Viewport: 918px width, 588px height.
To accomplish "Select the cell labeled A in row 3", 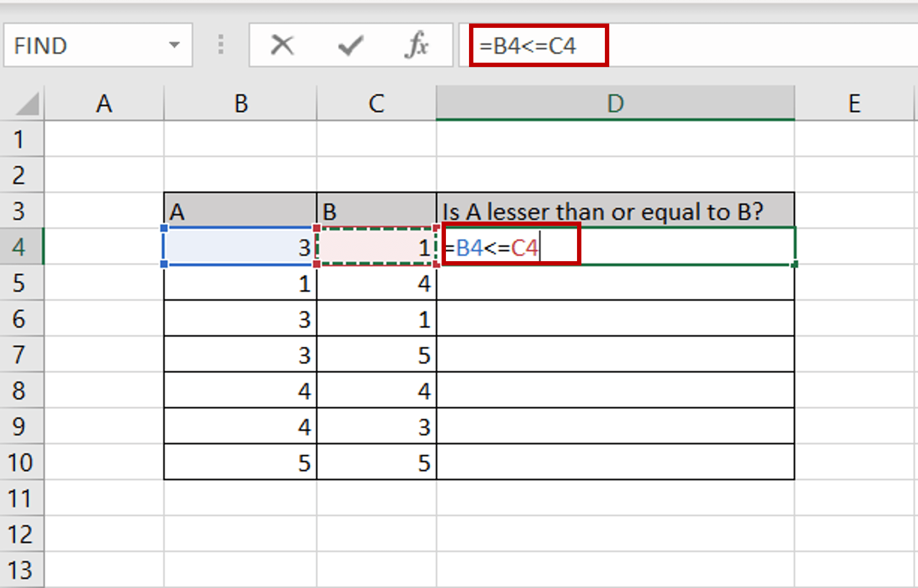I will pos(240,212).
